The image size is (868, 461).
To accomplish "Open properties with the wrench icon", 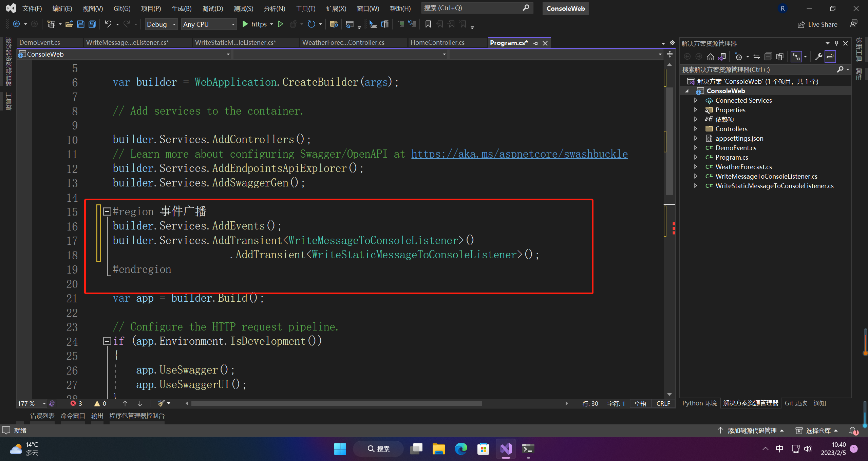I will tap(818, 57).
